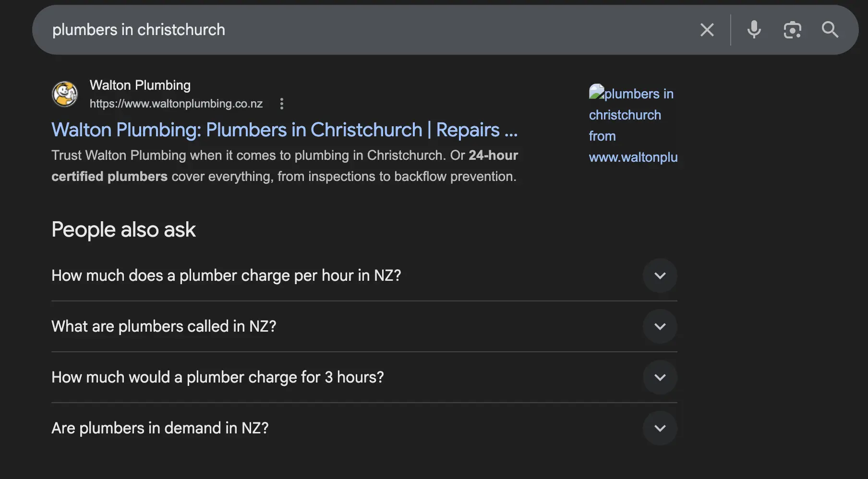868x479 pixels.
Task: Click inside the search input field
Action: click(x=336, y=30)
